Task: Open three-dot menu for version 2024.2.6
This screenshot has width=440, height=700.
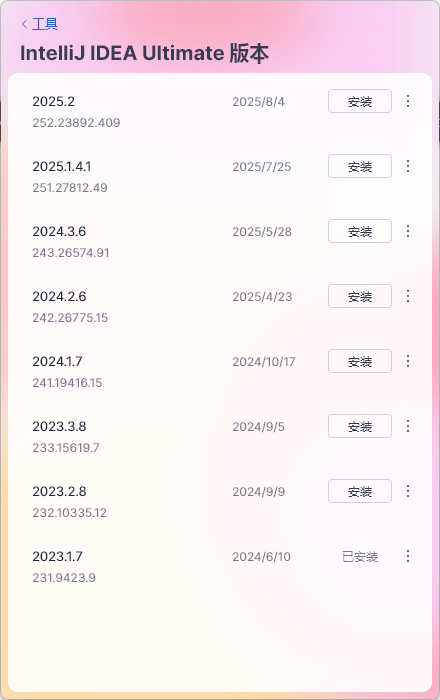Action: click(x=407, y=296)
